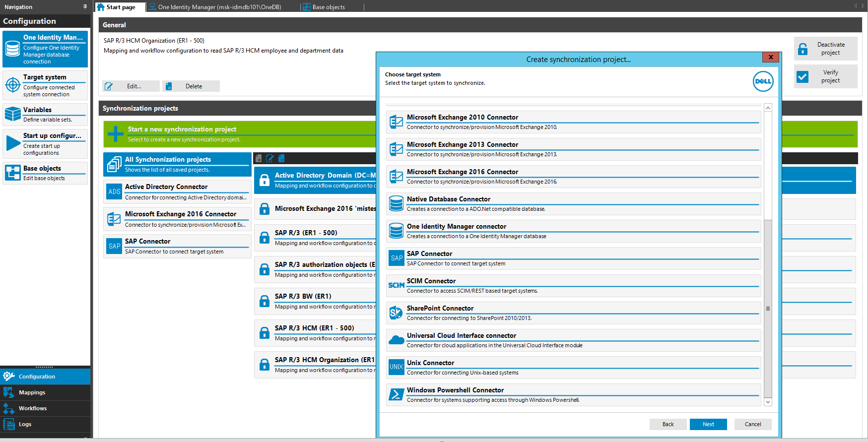Choose SAP Connector in the target system list
Viewport: 868px width, 442px height.
(574, 258)
